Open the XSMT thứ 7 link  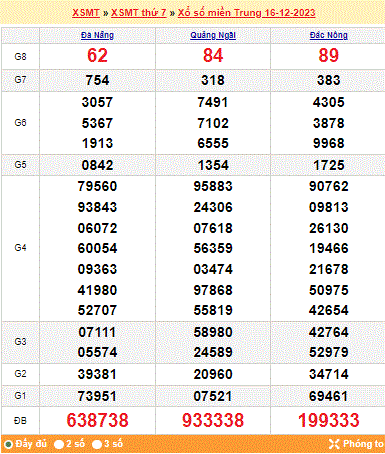click(139, 13)
